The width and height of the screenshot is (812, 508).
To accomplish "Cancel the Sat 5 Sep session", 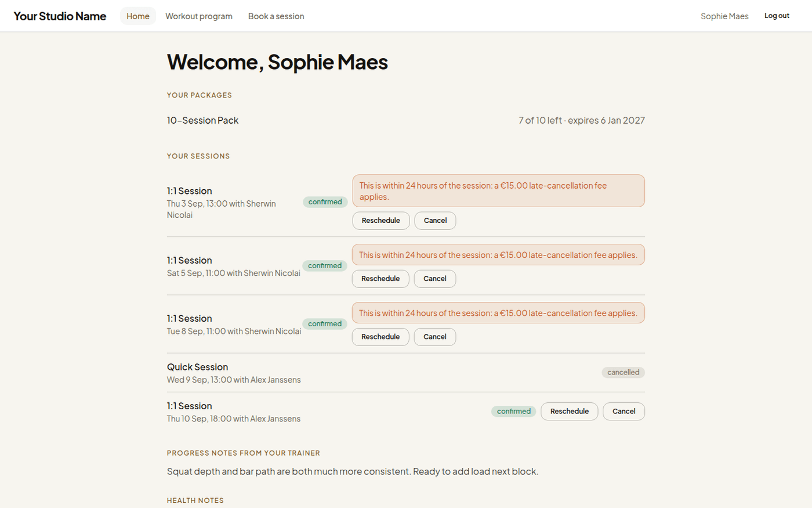I will tap(435, 279).
